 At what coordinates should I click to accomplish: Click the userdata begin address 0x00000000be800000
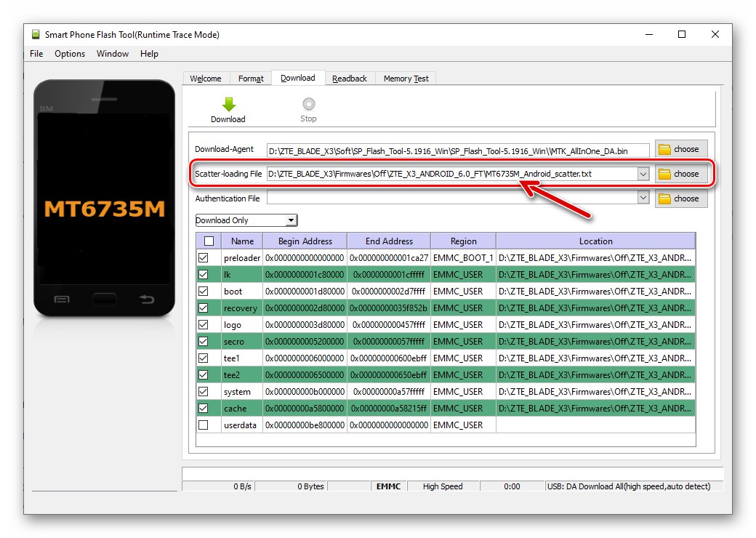[305, 425]
